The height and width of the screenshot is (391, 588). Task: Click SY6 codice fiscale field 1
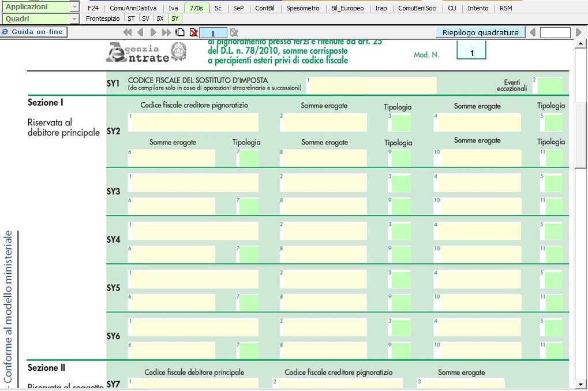[x=194, y=328]
